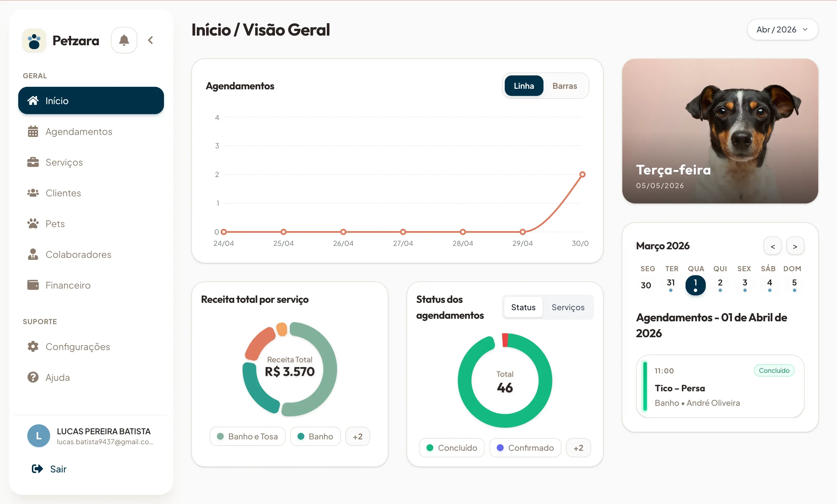Select the Serviços toggle in status card
Viewport: 837px width, 504px height.
(568, 307)
